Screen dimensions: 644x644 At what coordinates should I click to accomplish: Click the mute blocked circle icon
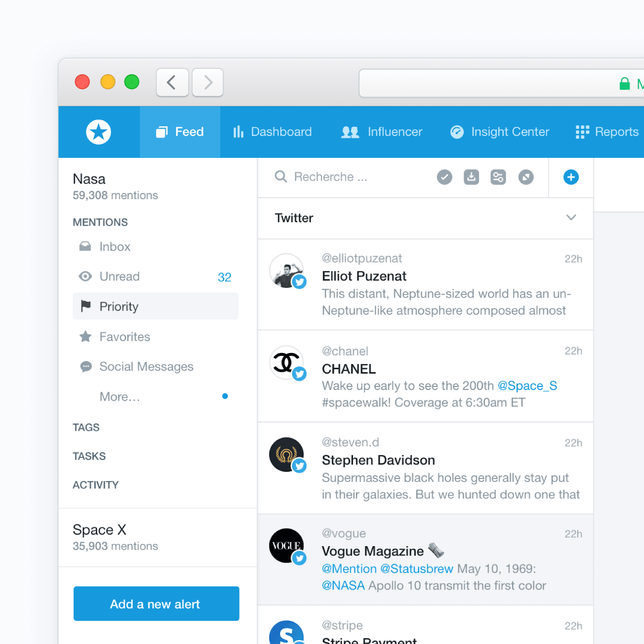click(526, 177)
